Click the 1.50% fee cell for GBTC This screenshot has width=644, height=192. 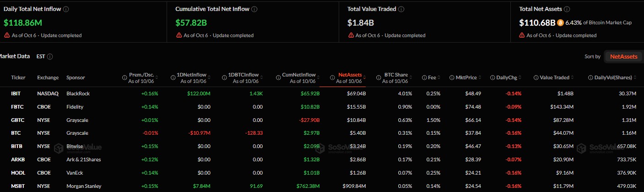pos(433,120)
